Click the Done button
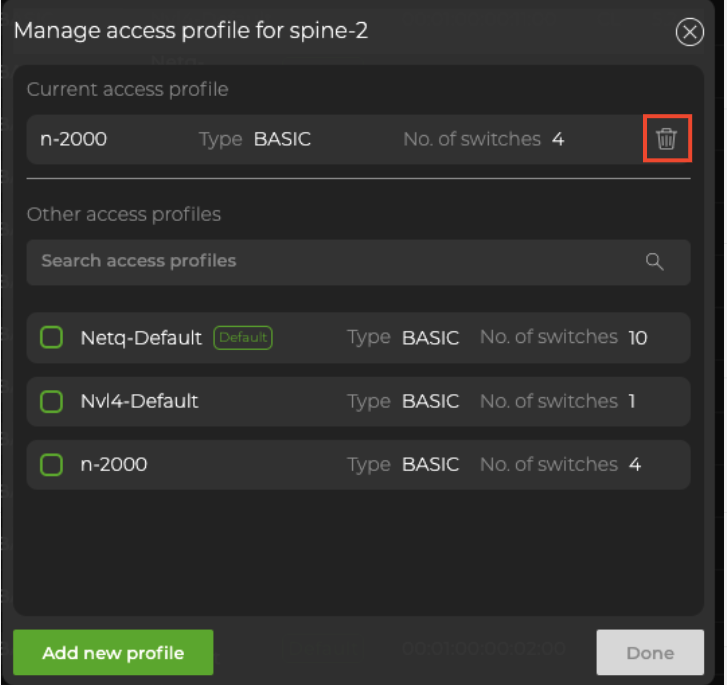The image size is (727, 685). pos(650,653)
